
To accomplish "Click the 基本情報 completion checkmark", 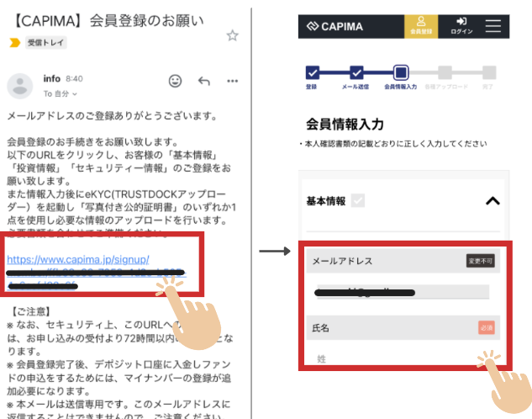I will [358, 201].
